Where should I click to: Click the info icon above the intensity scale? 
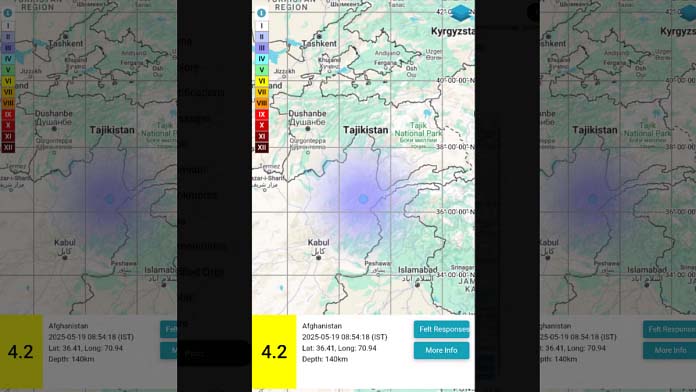[x=261, y=13]
